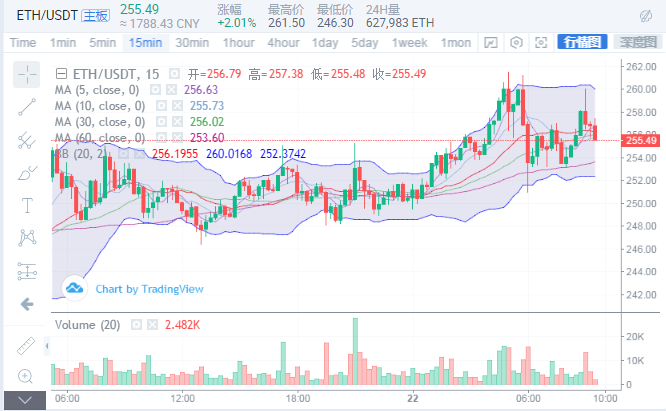Switch to the 5min interval
This screenshot has width=666, height=411.
coord(102,43)
